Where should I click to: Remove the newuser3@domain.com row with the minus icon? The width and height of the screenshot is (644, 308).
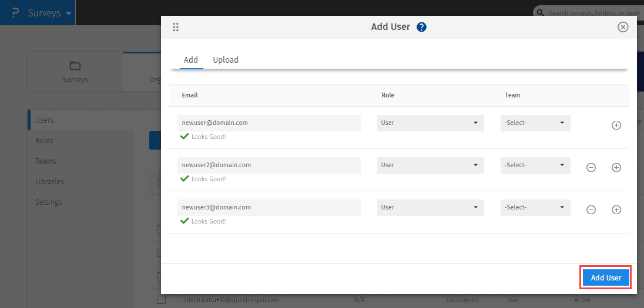591,209
